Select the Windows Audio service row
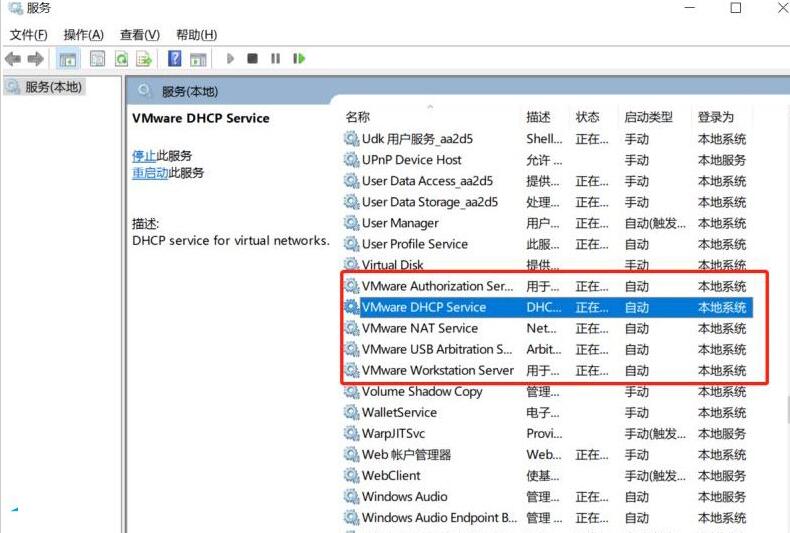The height and width of the screenshot is (533, 790). click(548, 496)
